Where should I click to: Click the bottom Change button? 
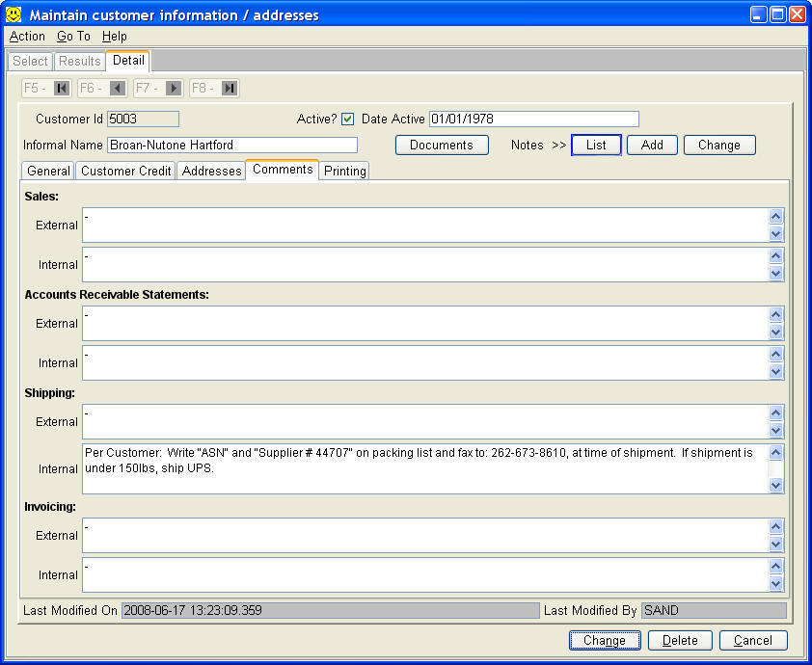click(605, 641)
